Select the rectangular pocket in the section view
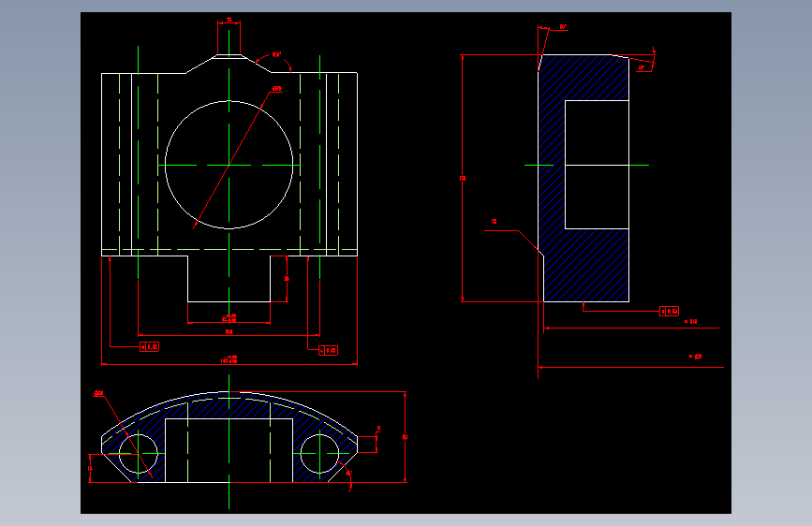 coord(597,165)
